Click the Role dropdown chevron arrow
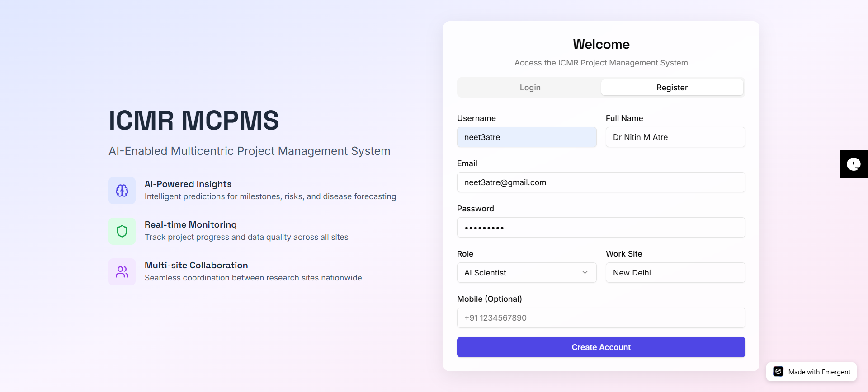 click(585, 272)
